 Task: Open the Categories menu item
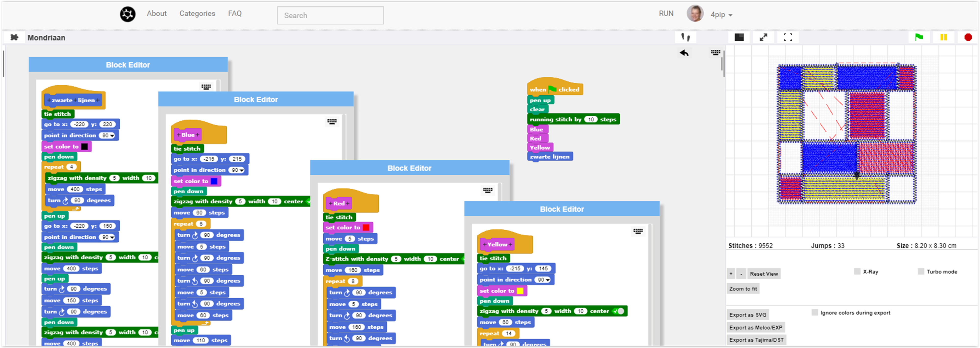(x=197, y=14)
